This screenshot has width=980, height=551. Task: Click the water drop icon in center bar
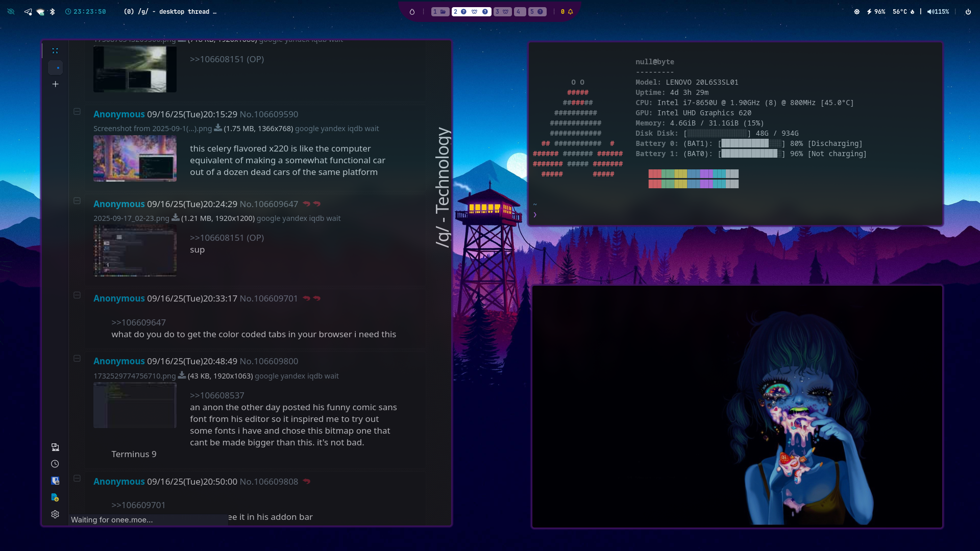pos(412,12)
